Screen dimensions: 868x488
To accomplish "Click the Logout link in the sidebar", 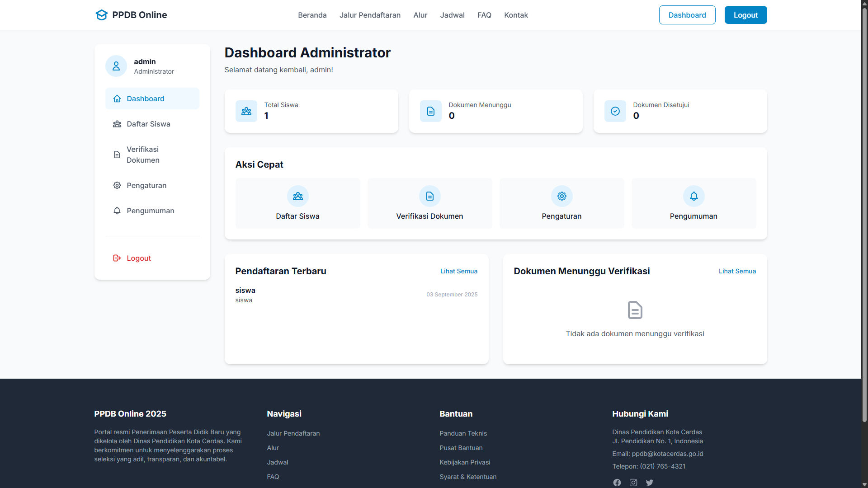I will tap(138, 258).
